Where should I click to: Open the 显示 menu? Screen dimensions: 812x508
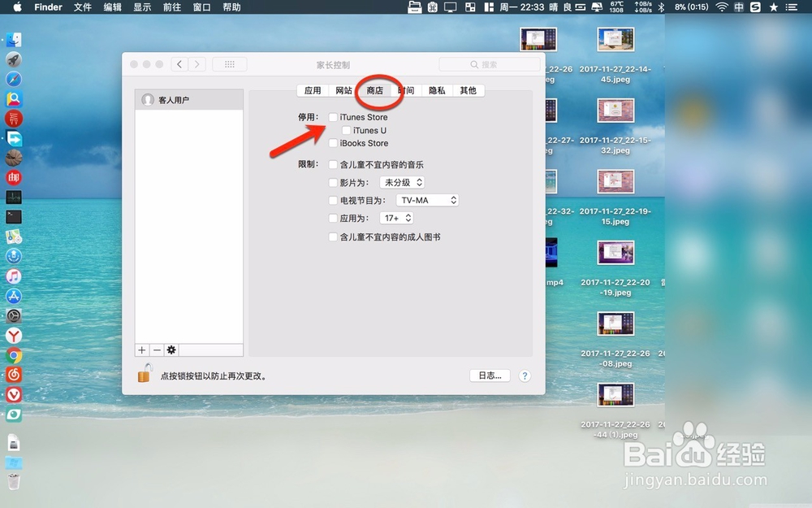(x=142, y=7)
